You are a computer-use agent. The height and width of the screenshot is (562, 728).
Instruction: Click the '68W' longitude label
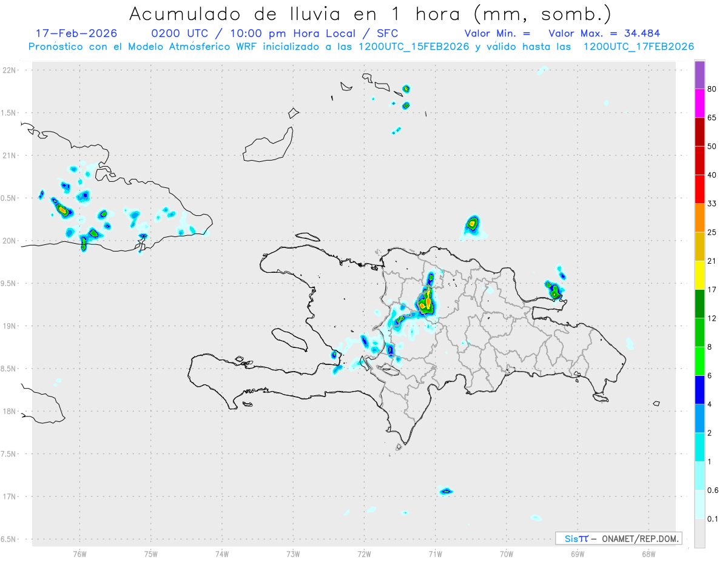coord(649,554)
